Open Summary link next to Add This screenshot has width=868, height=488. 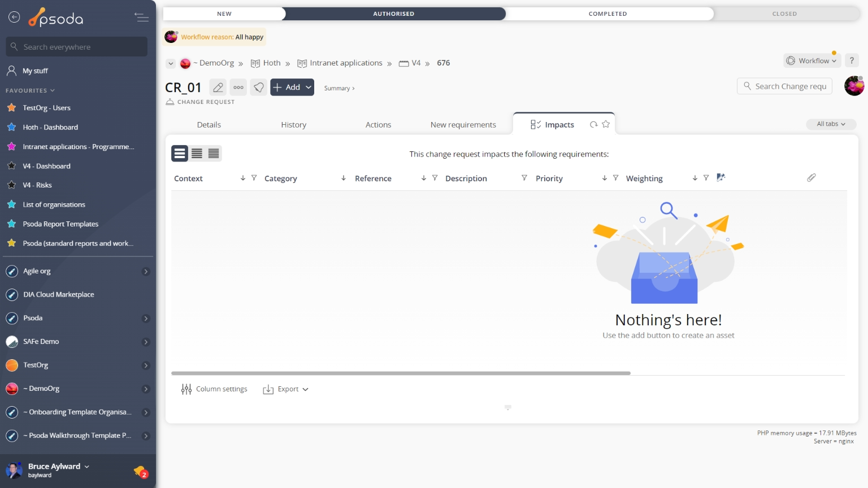339,88
